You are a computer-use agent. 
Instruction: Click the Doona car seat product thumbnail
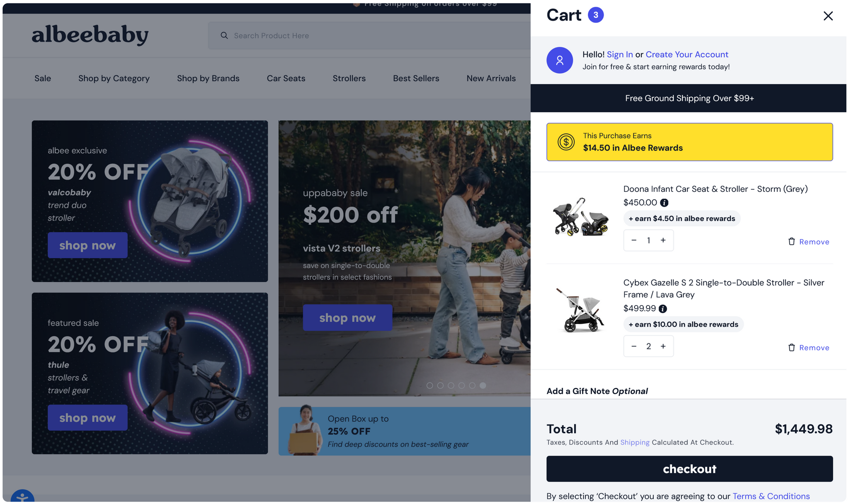(580, 217)
